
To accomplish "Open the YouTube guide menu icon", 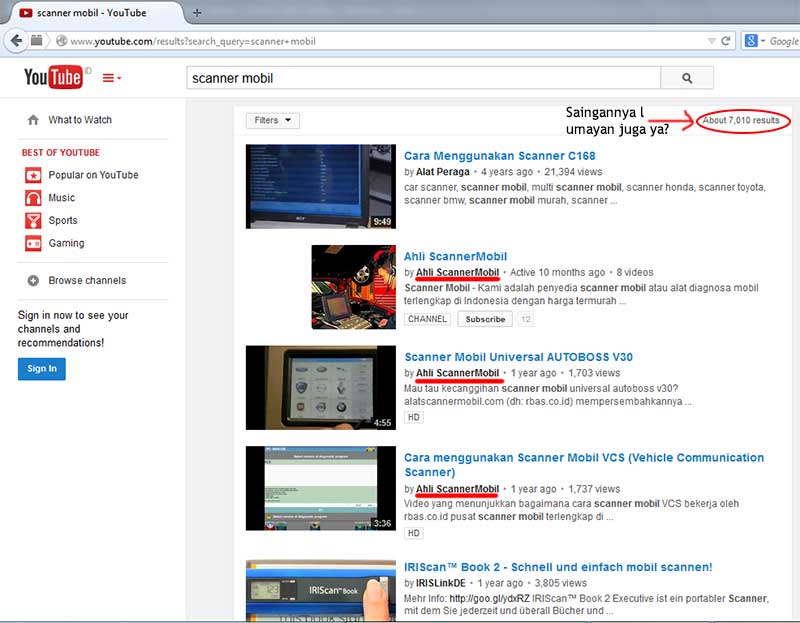I will [112, 78].
